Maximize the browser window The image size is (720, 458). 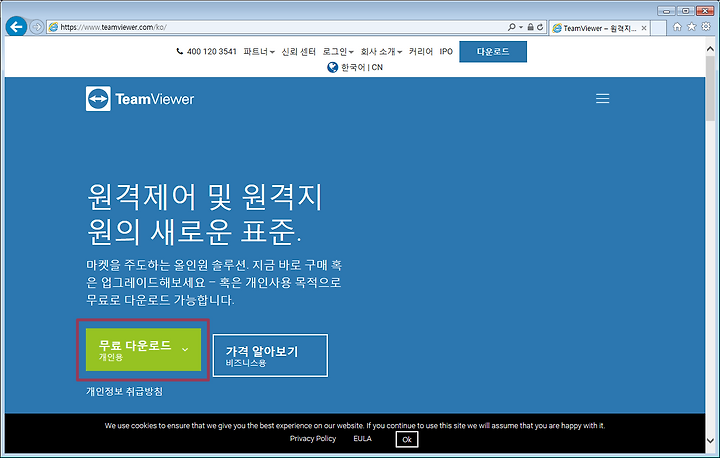click(686, 11)
